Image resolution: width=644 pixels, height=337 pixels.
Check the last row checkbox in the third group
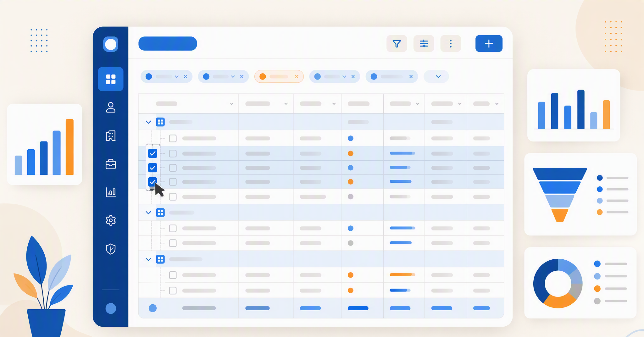pos(173,290)
